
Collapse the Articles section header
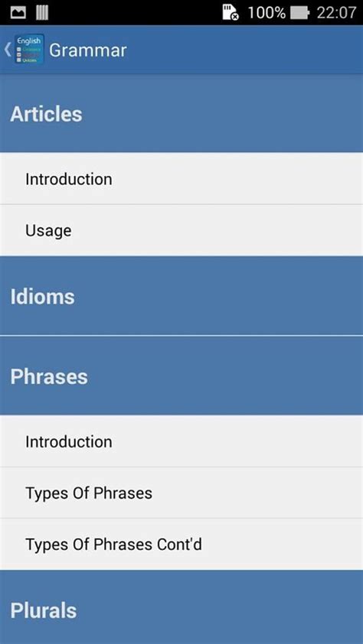[181, 114]
